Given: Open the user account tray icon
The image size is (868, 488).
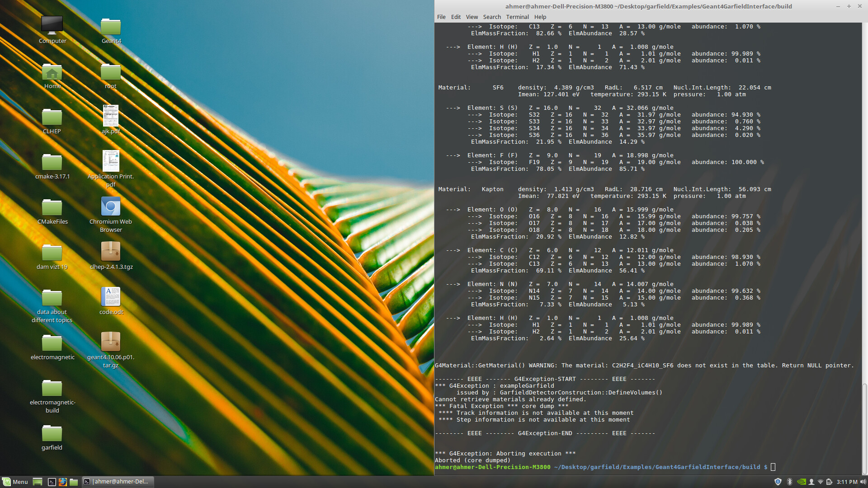Looking at the screenshot, I should (x=811, y=482).
